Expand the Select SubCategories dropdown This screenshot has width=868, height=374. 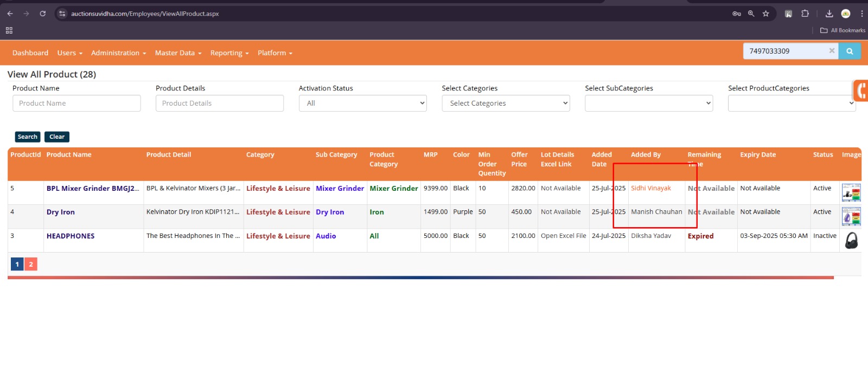tap(648, 104)
